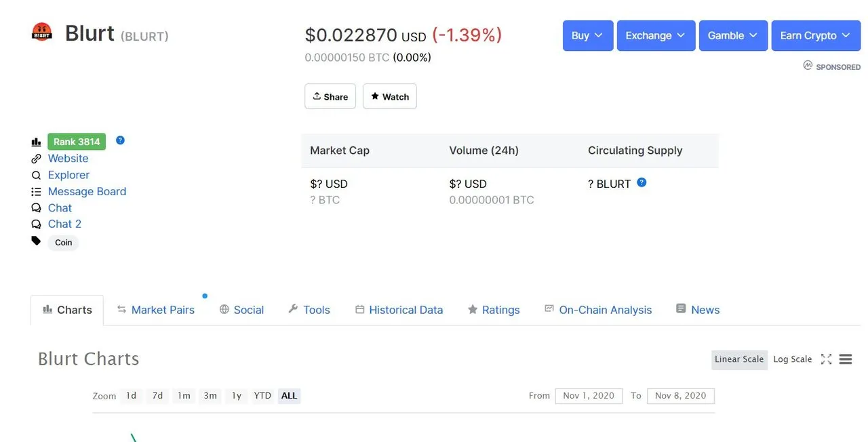Click the Blurt coin logo icon
This screenshot has width=868, height=442.
coord(42,32)
